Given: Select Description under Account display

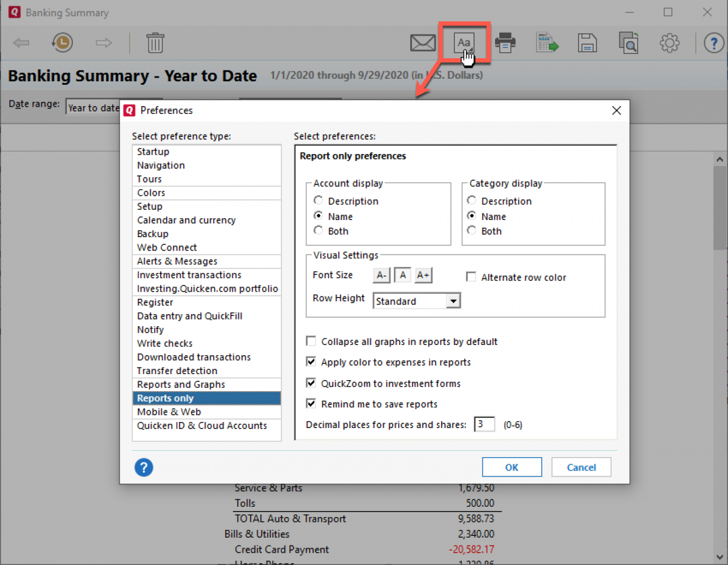Looking at the screenshot, I should tap(345, 201).
